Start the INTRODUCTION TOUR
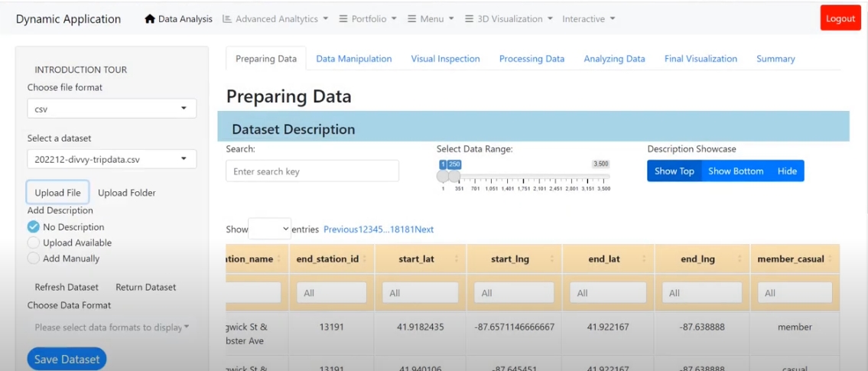This screenshot has height=371, width=868. (81, 70)
